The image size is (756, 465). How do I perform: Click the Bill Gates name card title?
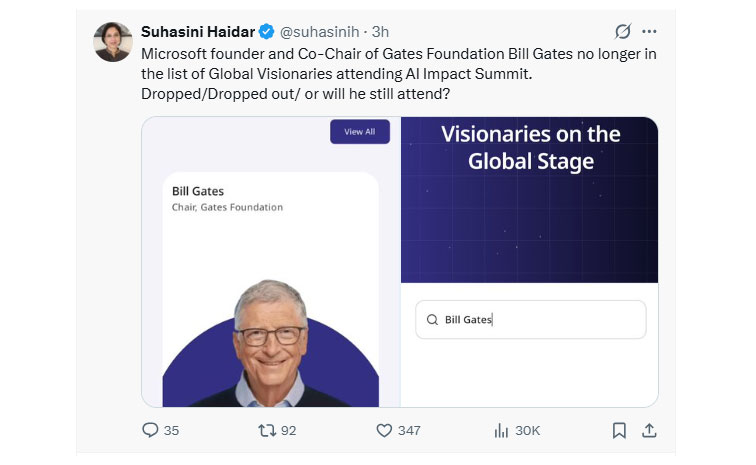(198, 191)
